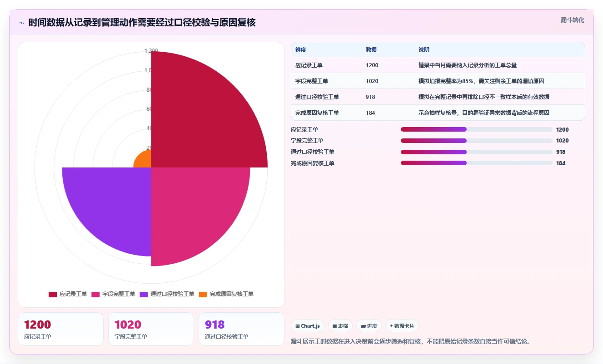
Task: Click the 进度 chip
Action: click(x=369, y=326)
